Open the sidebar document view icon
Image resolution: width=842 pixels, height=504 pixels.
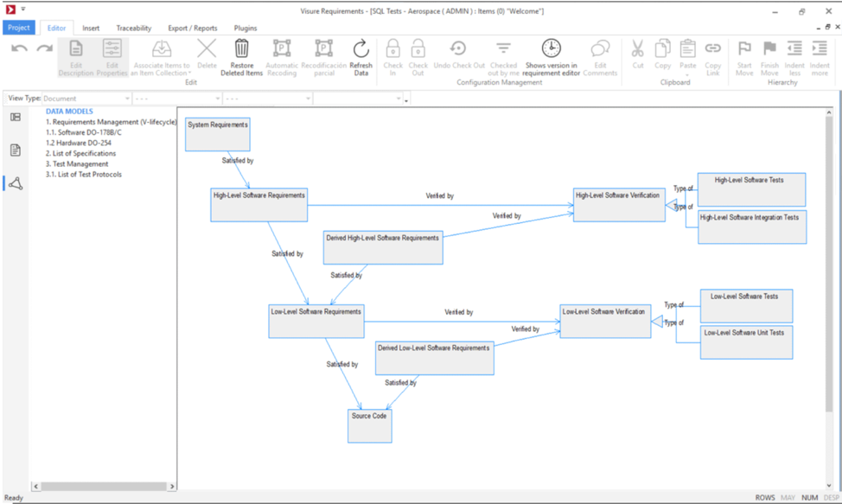[16, 150]
